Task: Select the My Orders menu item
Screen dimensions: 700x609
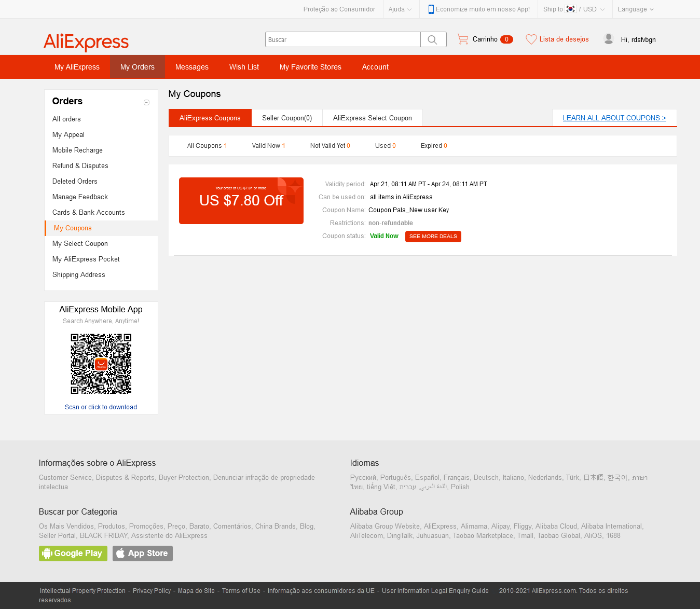Action: (x=138, y=67)
